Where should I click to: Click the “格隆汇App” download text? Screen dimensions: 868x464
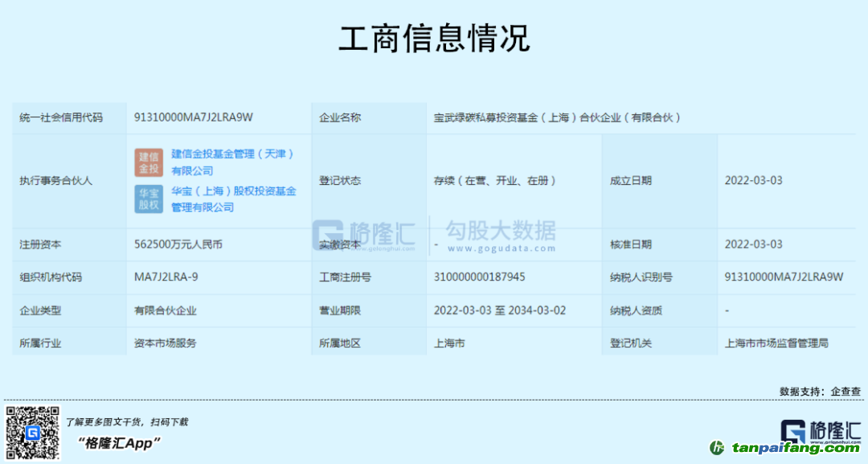pyautogui.click(x=120, y=442)
